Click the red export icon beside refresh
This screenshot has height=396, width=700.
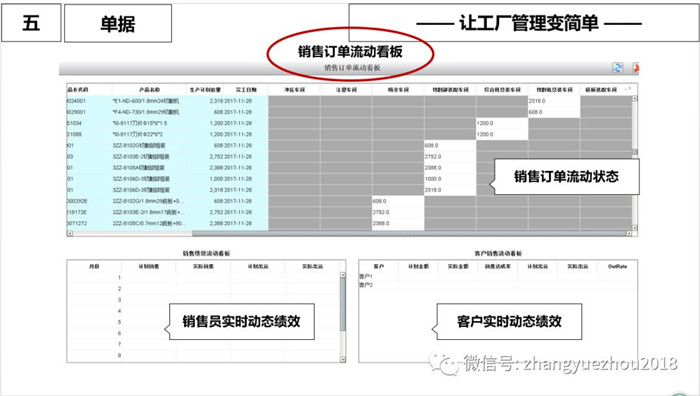point(635,67)
